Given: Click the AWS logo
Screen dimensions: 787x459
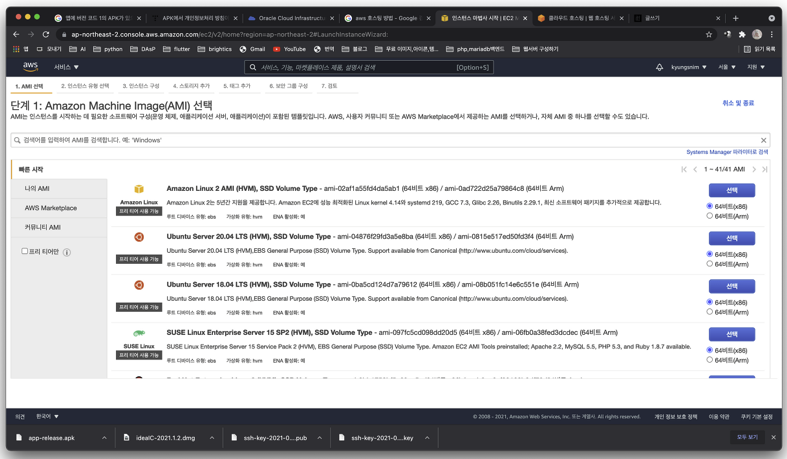Looking at the screenshot, I should coord(30,66).
